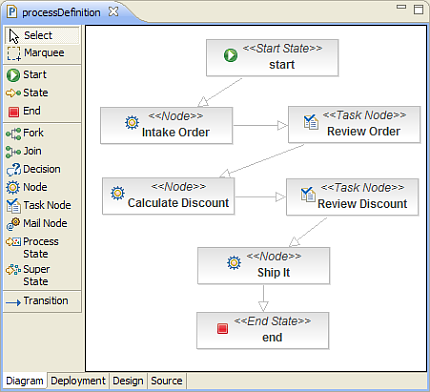Minimize the editor pane
The image size is (430, 392).
401,7
